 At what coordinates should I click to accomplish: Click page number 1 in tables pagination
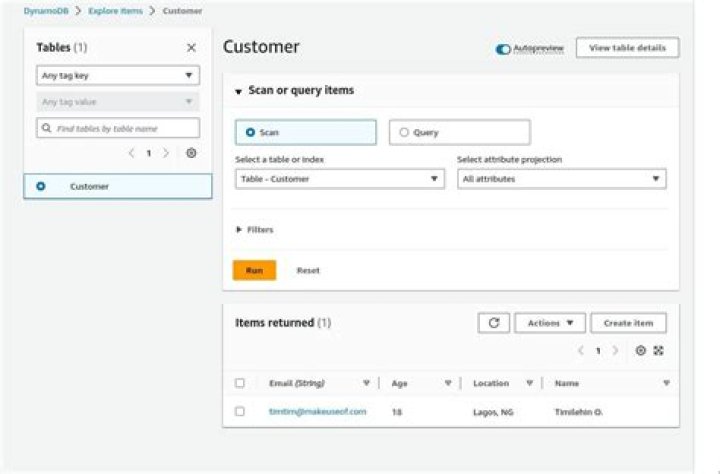149,153
